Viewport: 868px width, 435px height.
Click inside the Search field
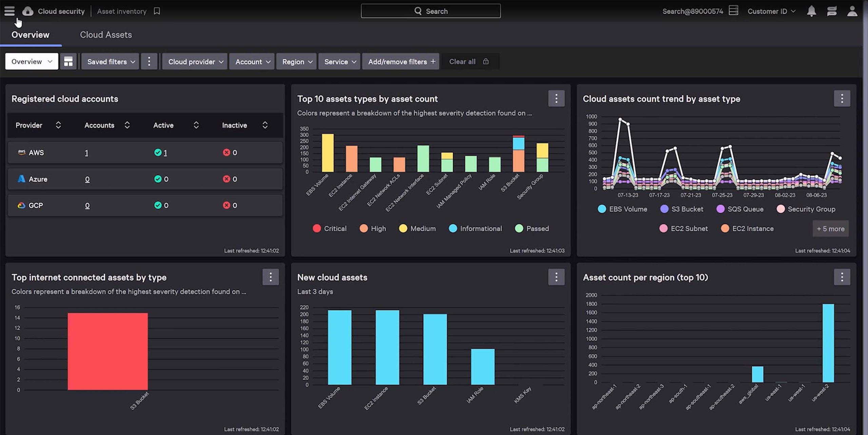coord(431,11)
